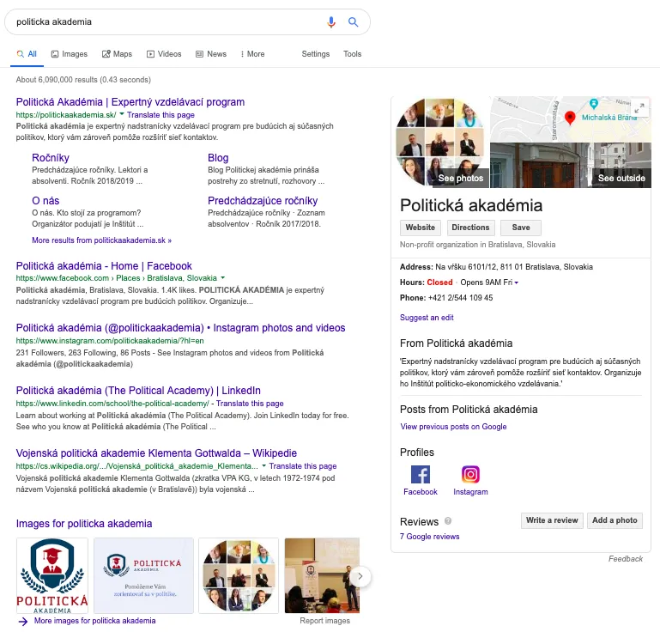Switch to the News tab

click(x=211, y=54)
